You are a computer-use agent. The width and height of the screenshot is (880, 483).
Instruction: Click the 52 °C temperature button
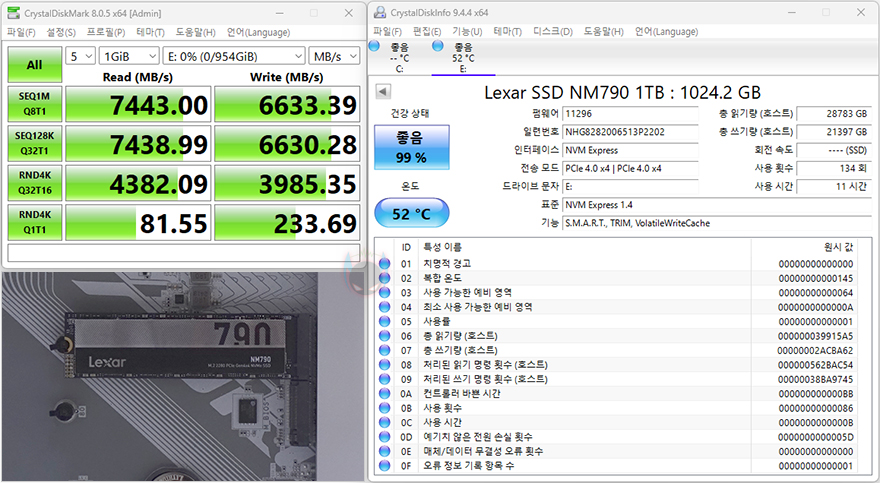click(412, 213)
